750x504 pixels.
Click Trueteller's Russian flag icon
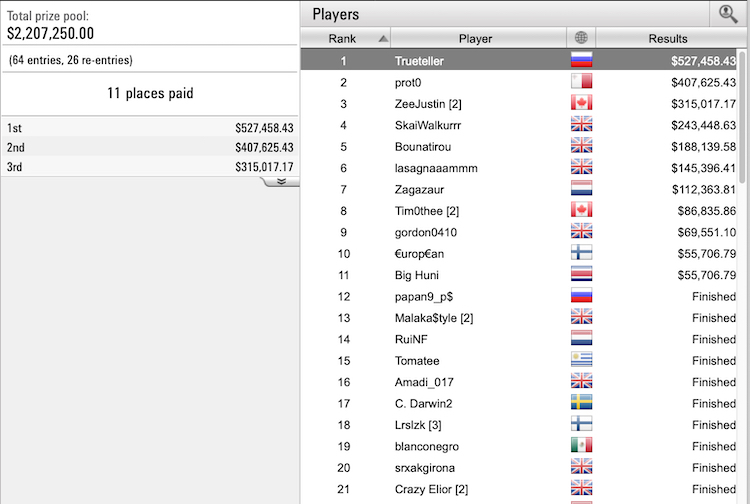(580, 61)
